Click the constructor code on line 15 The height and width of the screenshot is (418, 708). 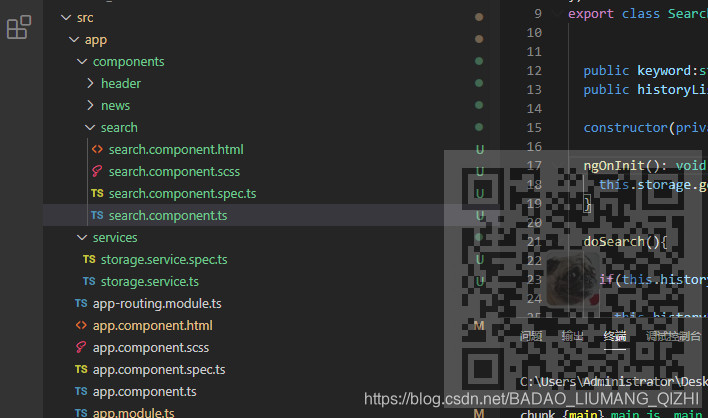coord(646,128)
